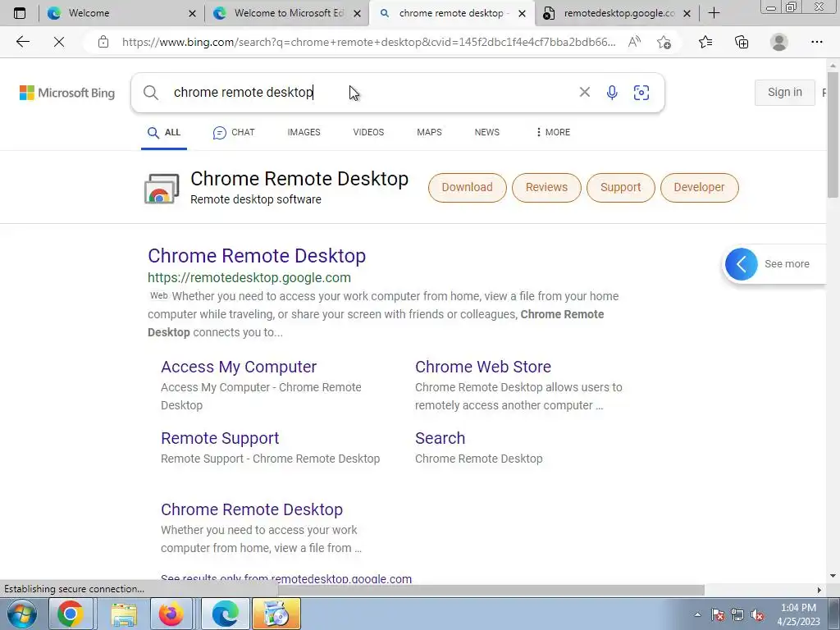This screenshot has width=840, height=630.
Task: Launch Google Chrome from taskbar
Action: click(71, 614)
